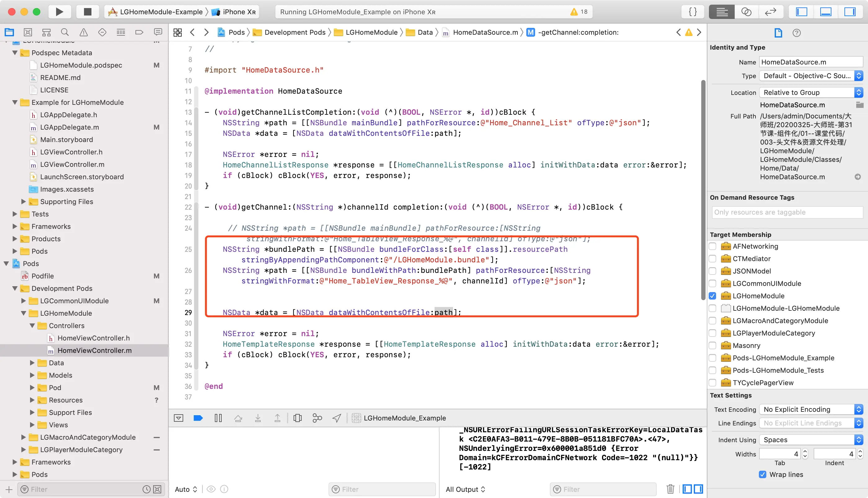This screenshot has width=868, height=498.
Task: Click the Simulate Location arrow icon
Action: [337, 418]
